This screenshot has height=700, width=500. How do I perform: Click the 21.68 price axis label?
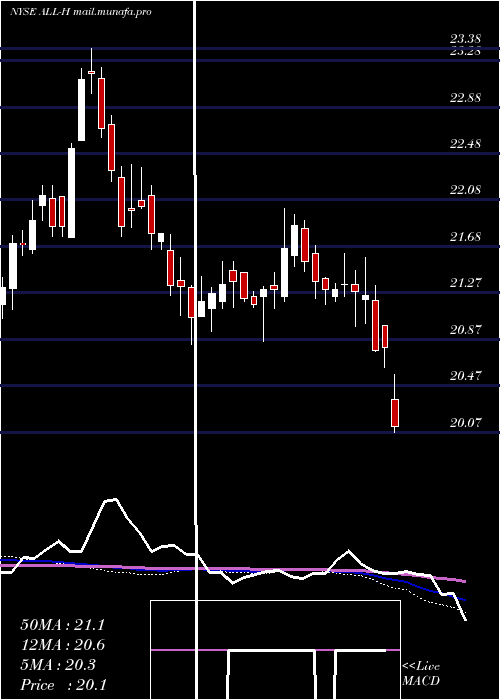click(x=465, y=236)
